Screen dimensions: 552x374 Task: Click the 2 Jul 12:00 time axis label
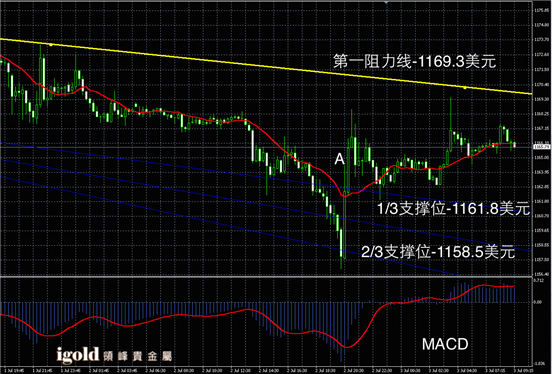coord(240,370)
